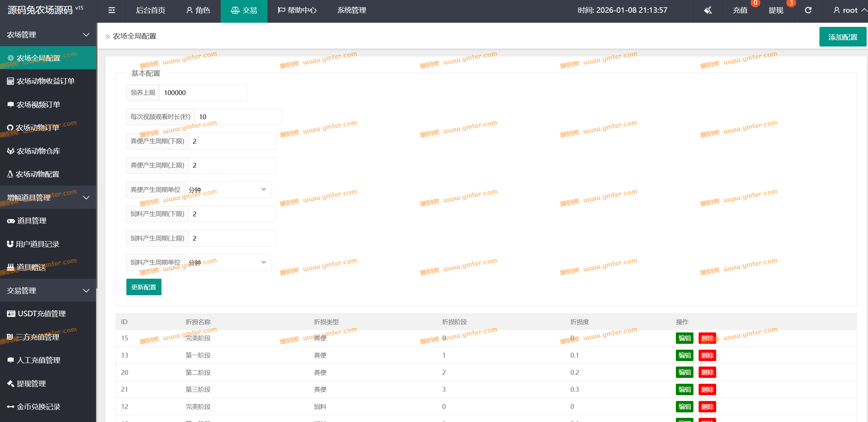Open 饲料产生周期单位 dropdown

pyautogui.click(x=228, y=263)
